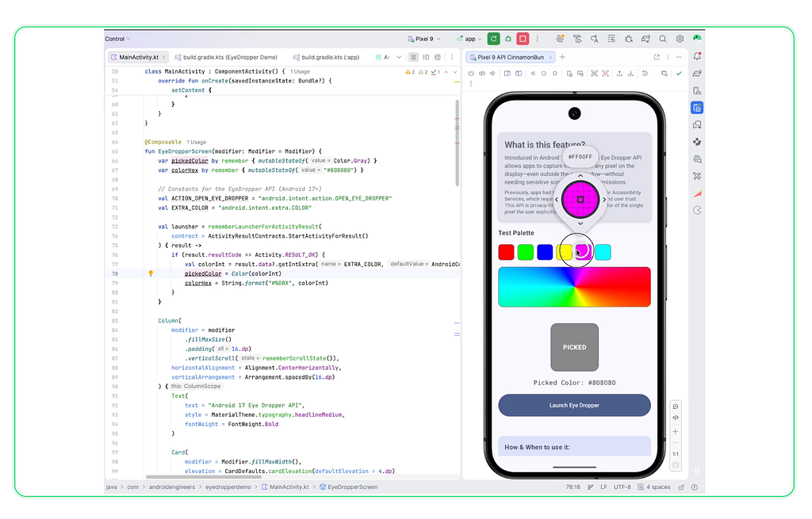Open the Search Everywhere magnifier

(663, 39)
